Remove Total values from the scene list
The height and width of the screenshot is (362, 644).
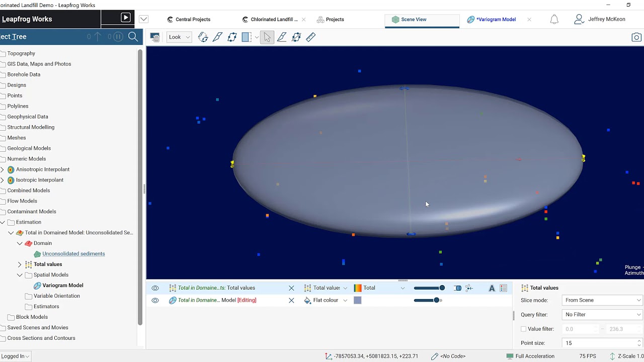[x=291, y=288]
